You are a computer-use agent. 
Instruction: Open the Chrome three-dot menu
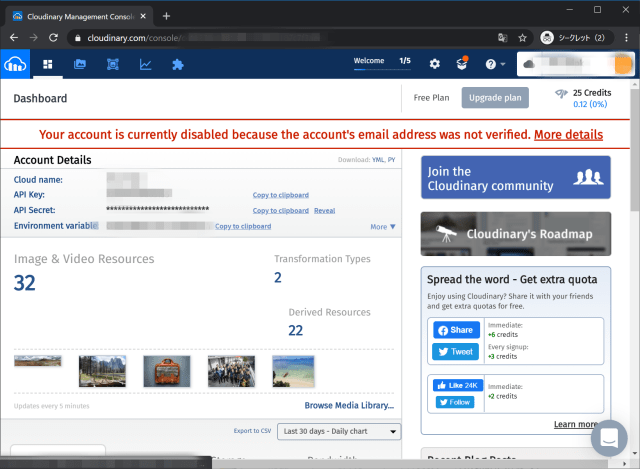pyautogui.click(x=627, y=38)
